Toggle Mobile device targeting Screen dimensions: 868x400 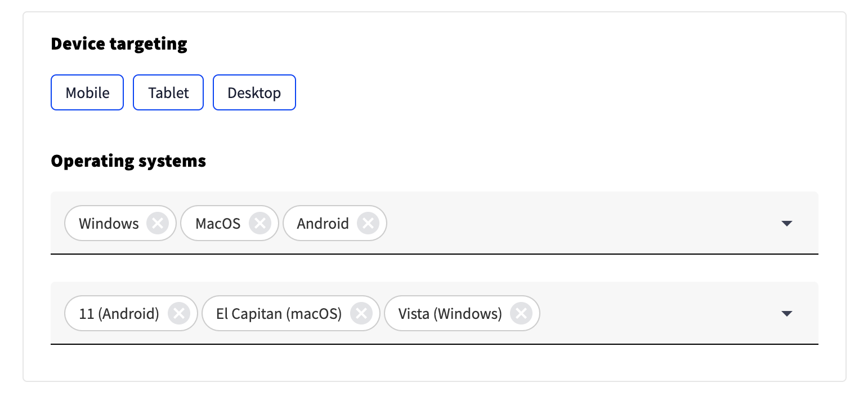coord(87,93)
